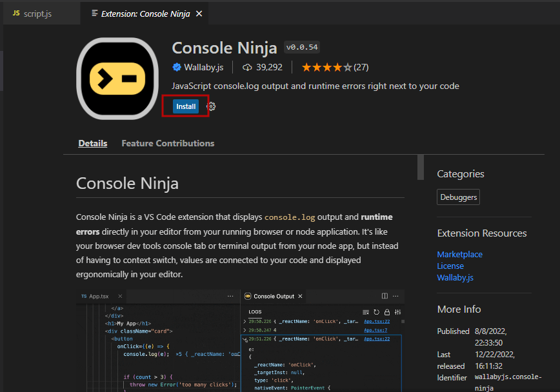
Task: Open the Feature Contributions tab
Action: tap(168, 144)
